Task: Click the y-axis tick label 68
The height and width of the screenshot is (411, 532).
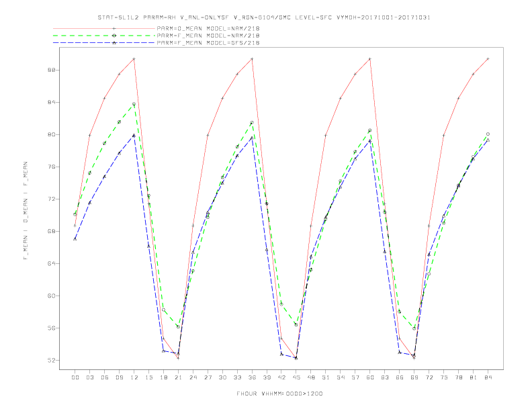Action: coord(51,231)
